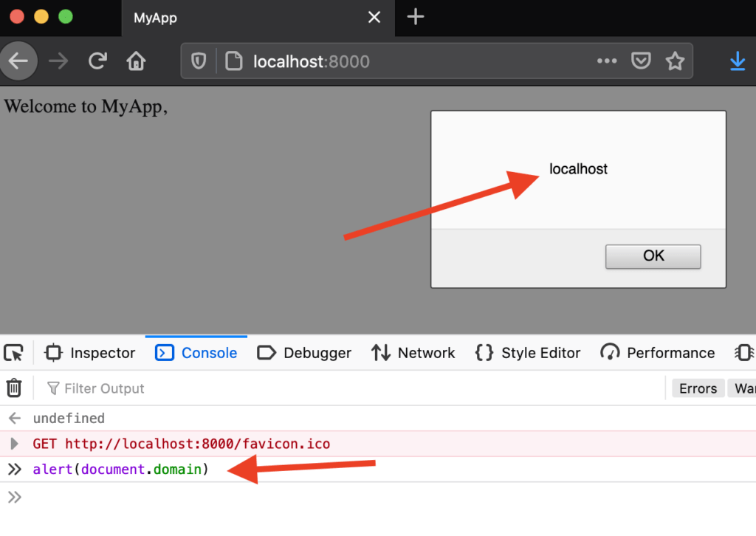Clear console output with trash icon
Screen dimensions: 756x536
pyautogui.click(x=14, y=388)
